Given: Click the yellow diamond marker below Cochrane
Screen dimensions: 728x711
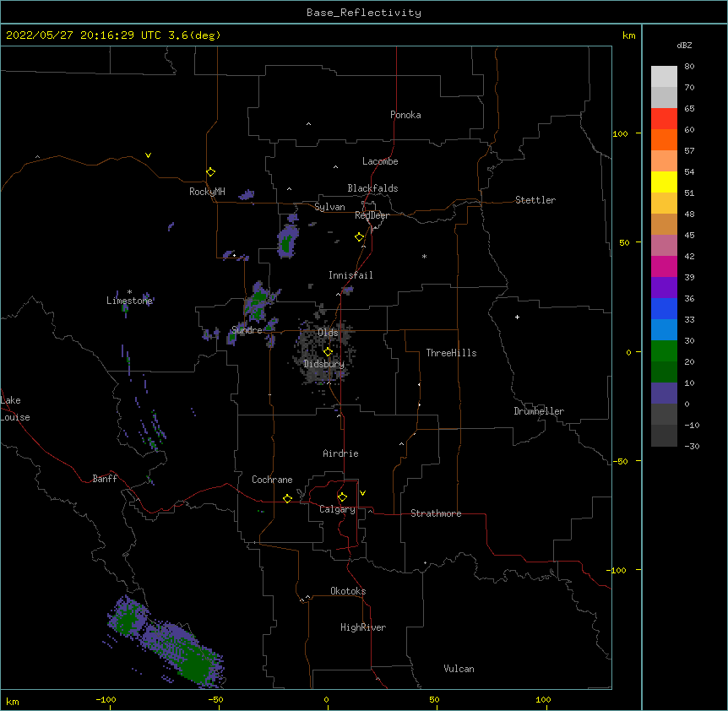Looking at the screenshot, I should (287, 498).
